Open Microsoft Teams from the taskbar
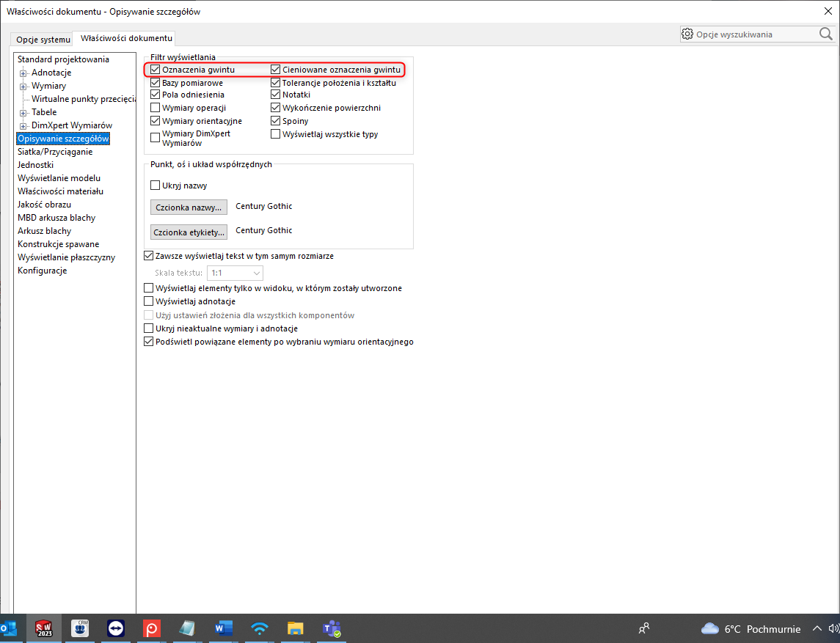The image size is (840, 643). (332, 628)
